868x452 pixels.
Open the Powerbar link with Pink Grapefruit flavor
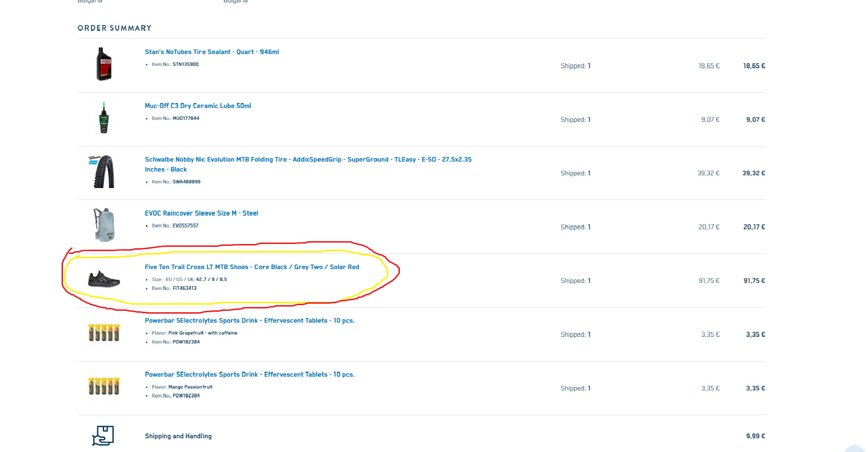[x=250, y=321]
